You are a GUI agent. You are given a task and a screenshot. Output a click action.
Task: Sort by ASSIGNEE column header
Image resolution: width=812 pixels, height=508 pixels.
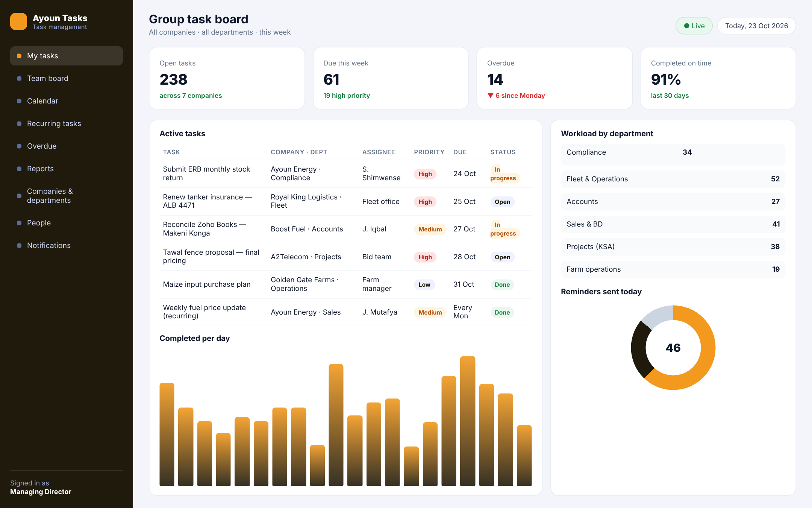click(x=379, y=152)
